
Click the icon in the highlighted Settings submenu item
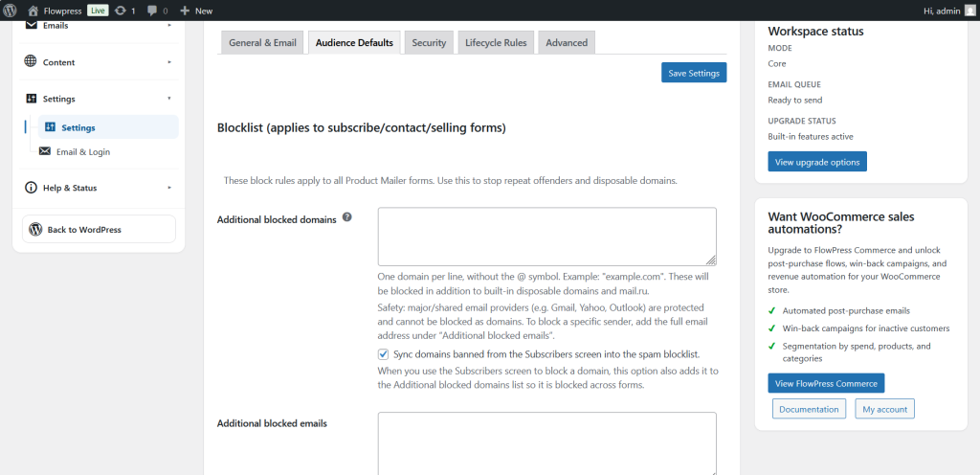(x=51, y=126)
